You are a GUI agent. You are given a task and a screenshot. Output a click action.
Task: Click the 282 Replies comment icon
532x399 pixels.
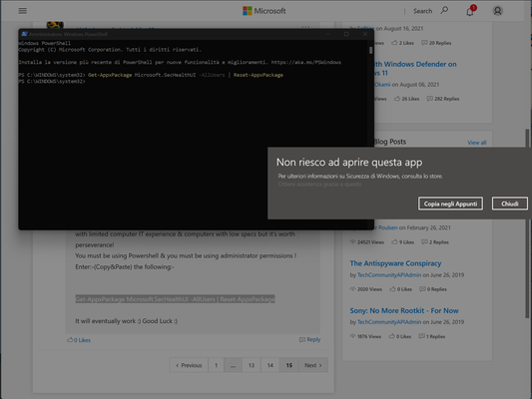click(429, 99)
